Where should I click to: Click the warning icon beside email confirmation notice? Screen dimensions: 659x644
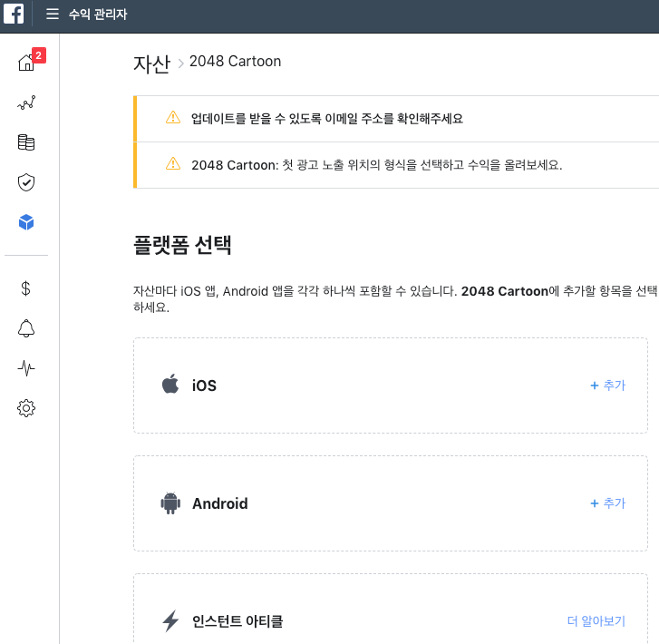(173, 117)
